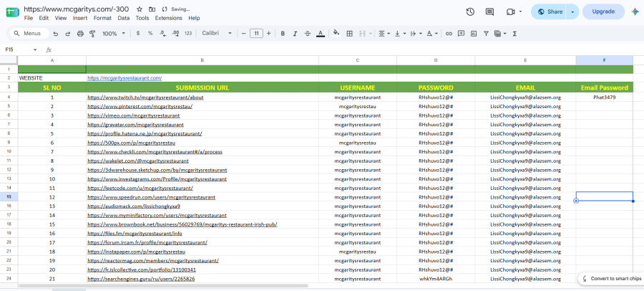Click the horizontal scrollbar

point(163,286)
